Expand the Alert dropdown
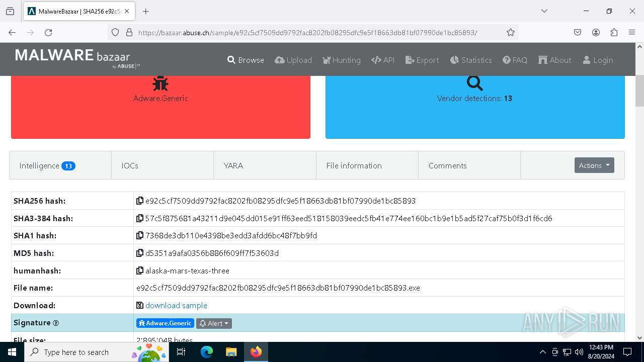This screenshot has height=362, width=644. point(214,323)
